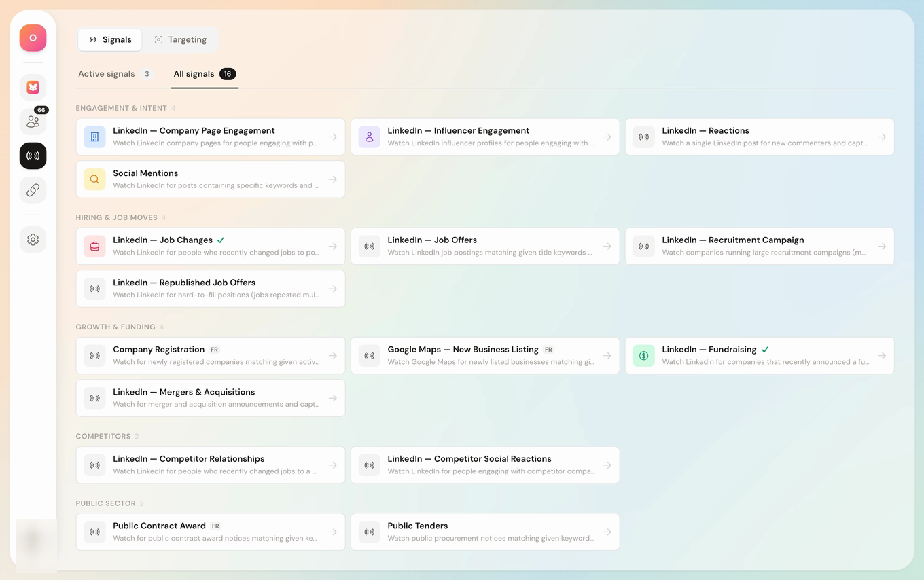Click the arrow on Public Tenders card

point(607,532)
